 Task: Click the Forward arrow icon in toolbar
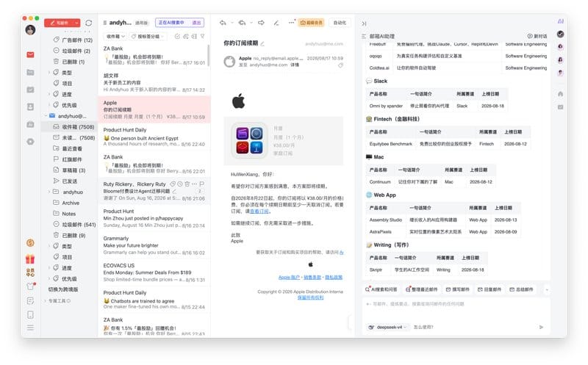click(x=261, y=23)
